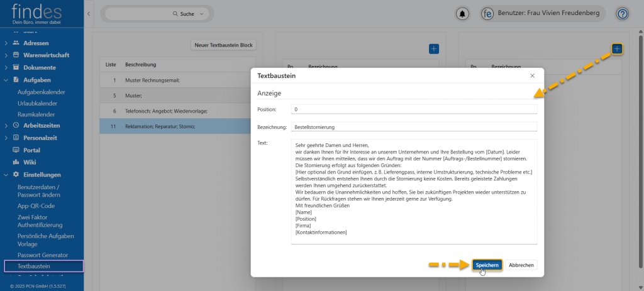Open the Suche dropdown arrow
The height and width of the screenshot is (291, 644).
click(202, 14)
